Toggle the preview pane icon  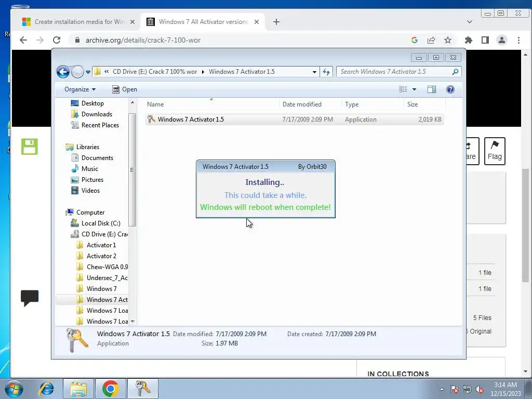click(x=432, y=89)
